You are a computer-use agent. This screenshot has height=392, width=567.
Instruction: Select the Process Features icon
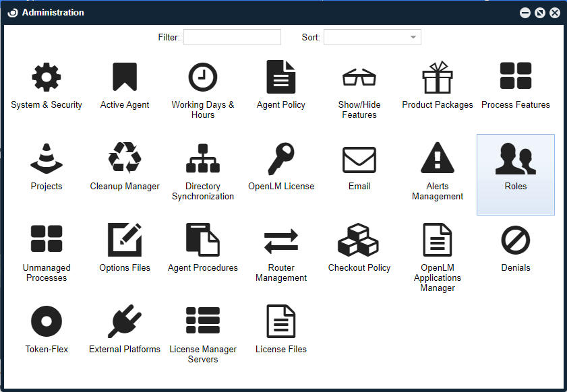pos(516,77)
